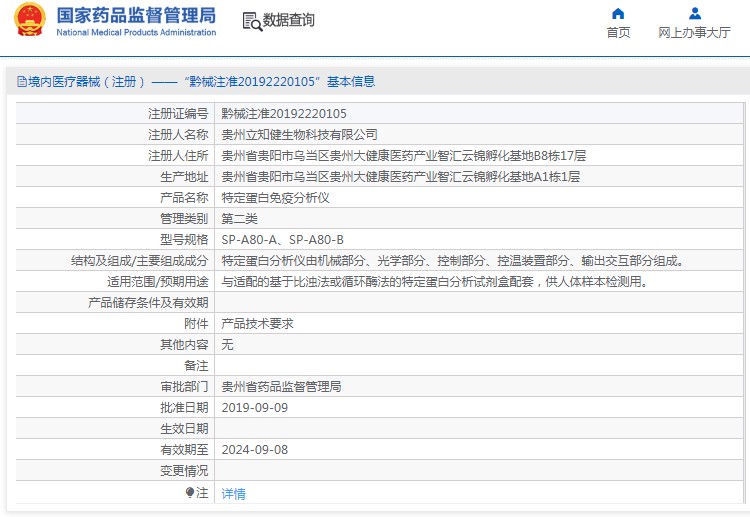Image resolution: width=750 pixels, height=517 pixels.
Task: Open the 首页 menu item
Action: pos(618,33)
